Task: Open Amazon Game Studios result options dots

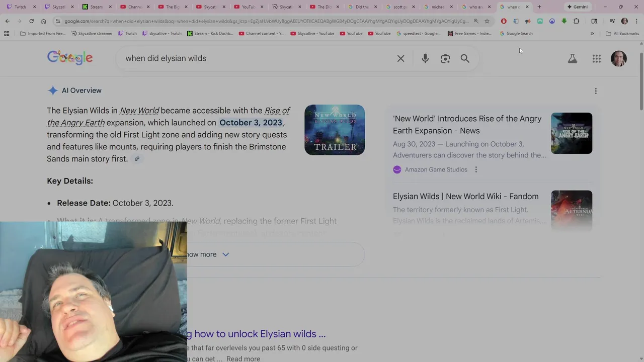Action: pyautogui.click(x=476, y=169)
